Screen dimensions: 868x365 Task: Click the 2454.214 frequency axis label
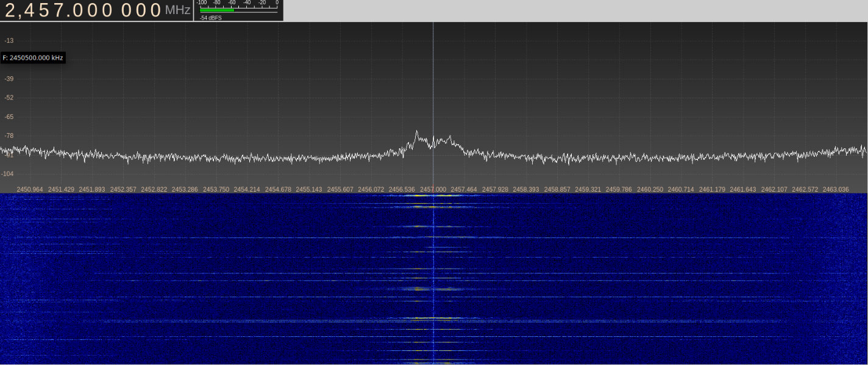(x=247, y=189)
